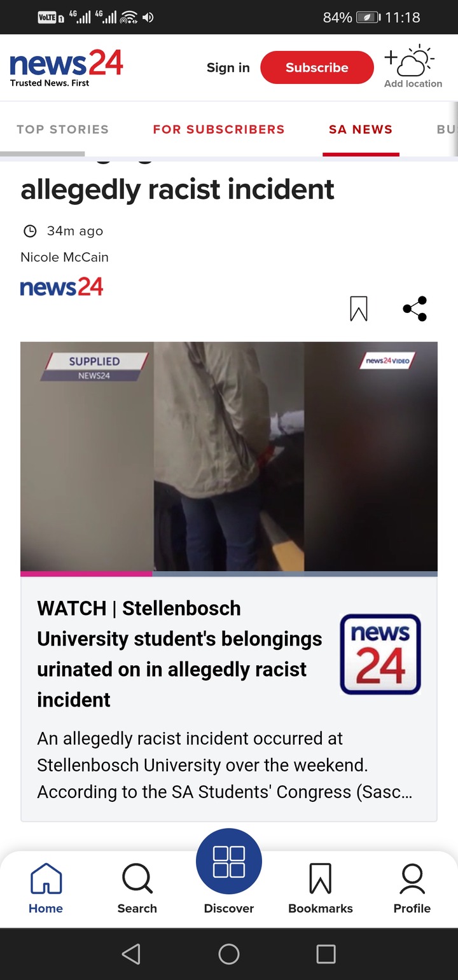Tap the Home icon in bottom navigation
The height and width of the screenshot is (980, 458).
pyautogui.click(x=46, y=888)
